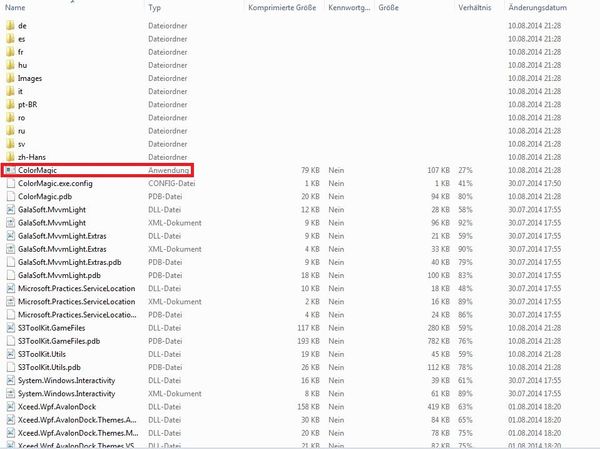The width and height of the screenshot is (600, 449).
Task: Select the 'ru' folder icon
Action: coord(10,131)
